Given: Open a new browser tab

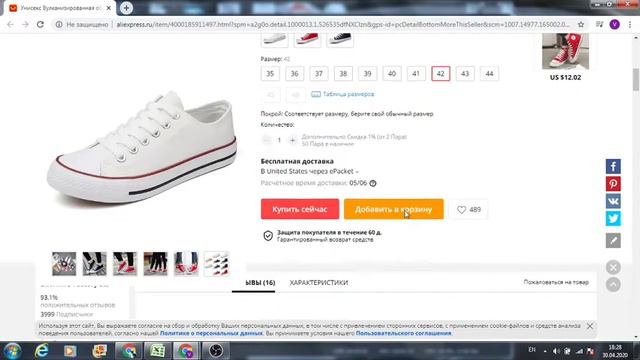Looking at the screenshot, I should [127, 8].
